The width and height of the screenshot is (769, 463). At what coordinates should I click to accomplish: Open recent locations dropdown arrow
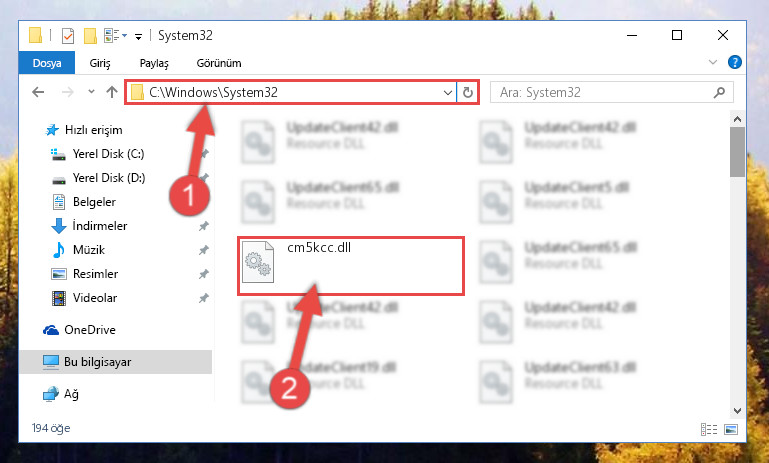pyautogui.click(x=91, y=92)
